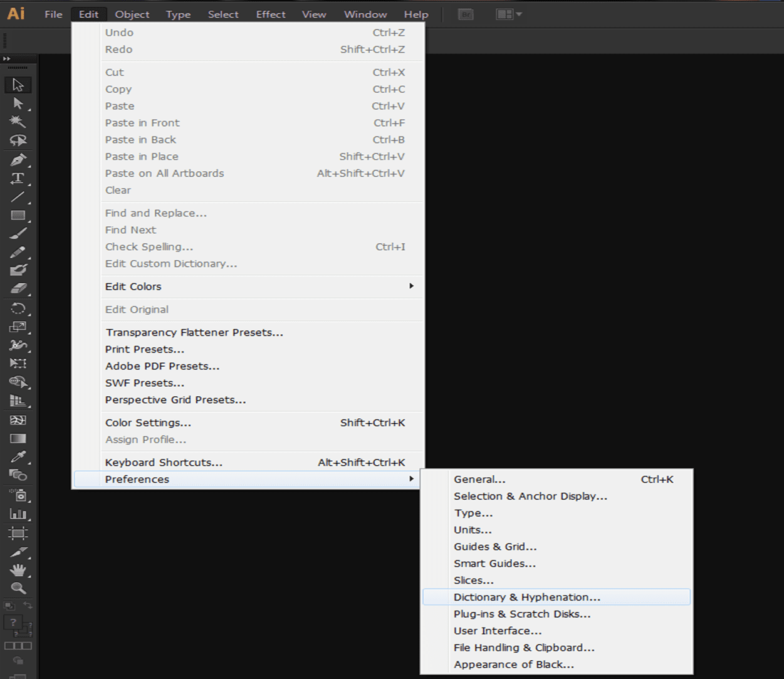Select the Rotate tool
The width and height of the screenshot is (784, 679).
tap(18, 308)
